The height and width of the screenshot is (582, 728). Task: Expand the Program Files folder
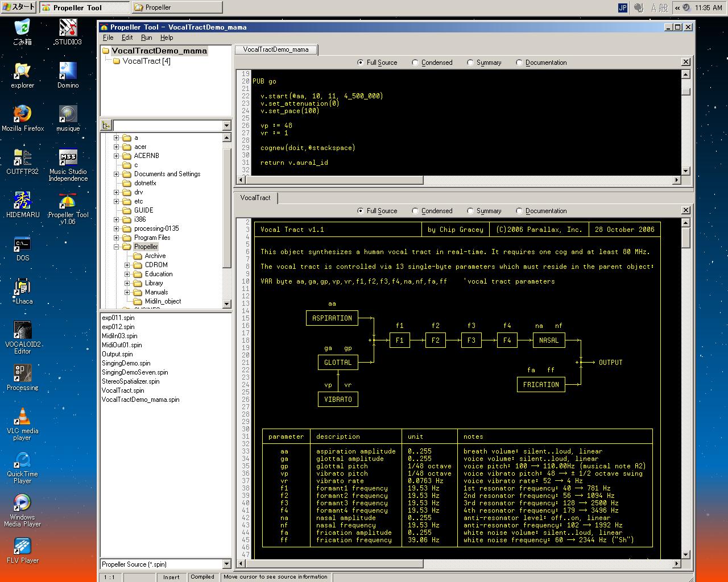117,238
